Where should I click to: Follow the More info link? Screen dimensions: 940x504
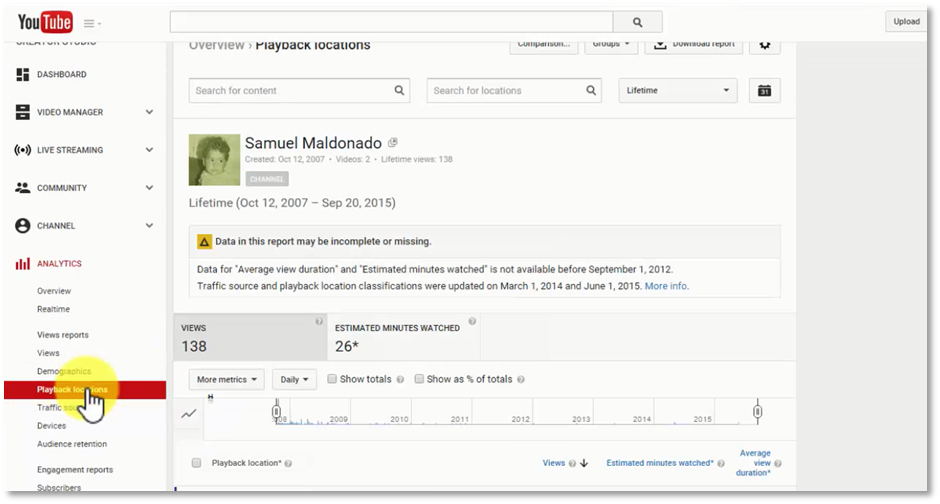click(666, 286)
